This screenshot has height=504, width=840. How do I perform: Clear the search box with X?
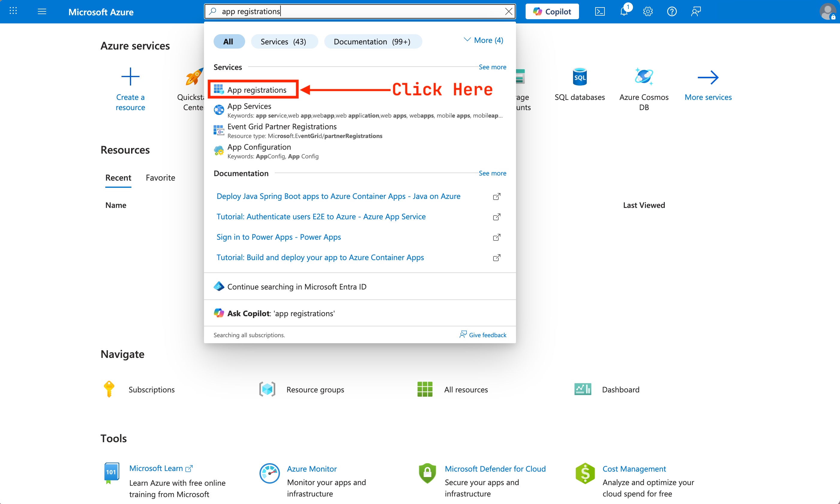tap(508, 11)
